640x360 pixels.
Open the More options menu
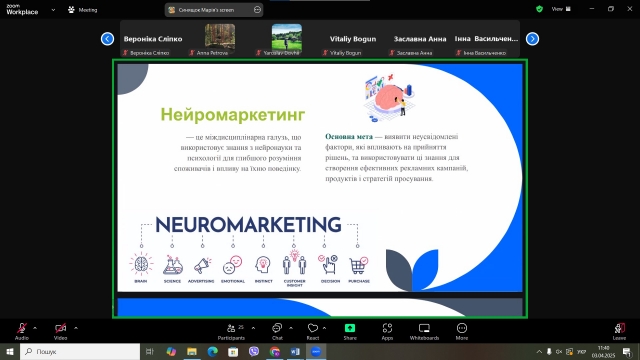[x=462, y=331]
